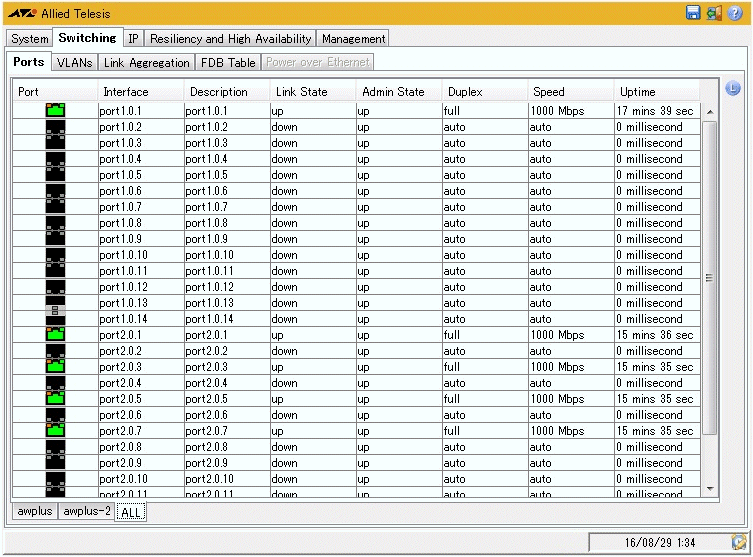Select the awplus switch button
Screen dimensions: 753x557
click(x=34, y=511)
